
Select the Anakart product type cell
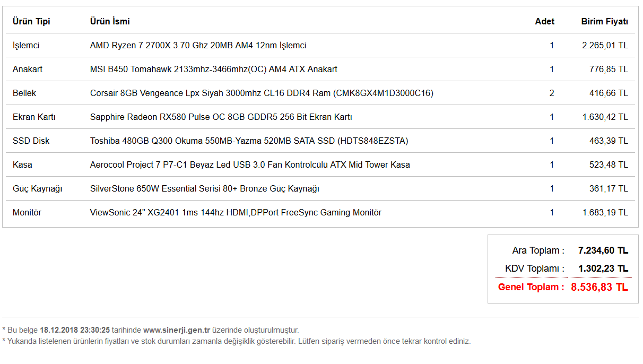coord(28,70)
